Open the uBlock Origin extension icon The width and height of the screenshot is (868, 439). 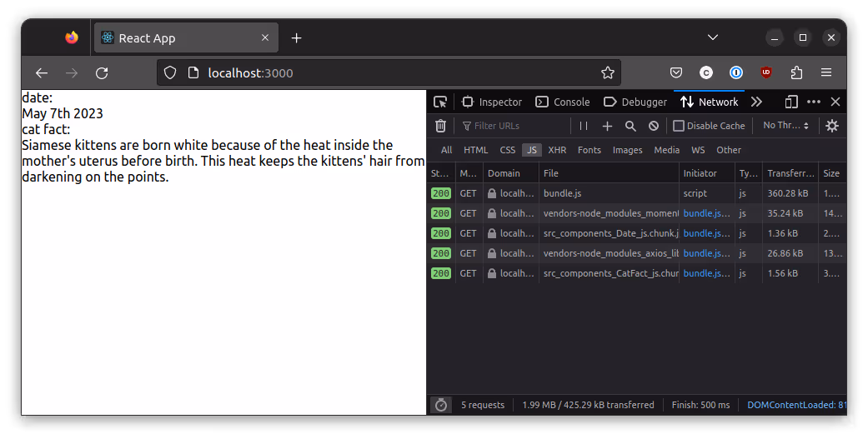(766, 72)
